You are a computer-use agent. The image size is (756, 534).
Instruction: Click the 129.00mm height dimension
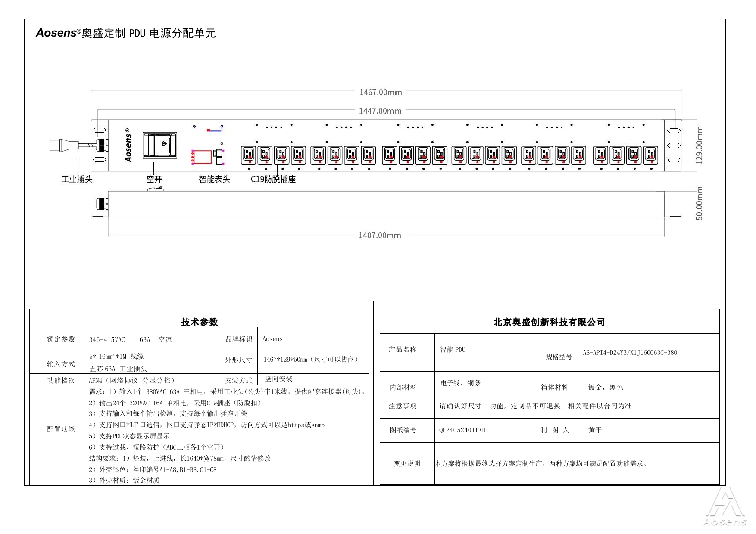click(x=699, y=145)
